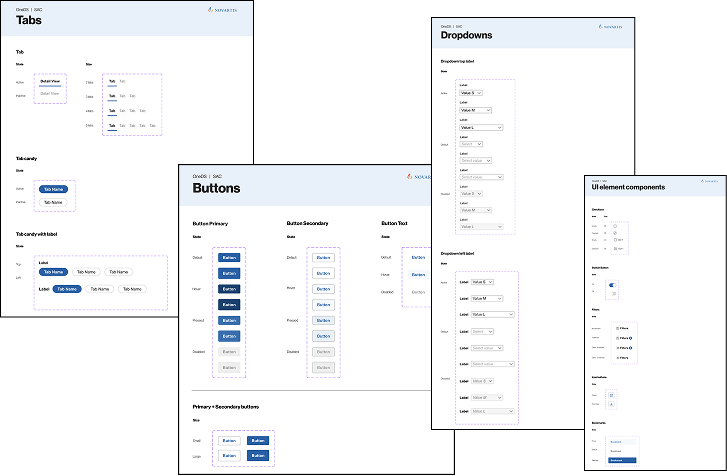
Task: Click the plain white Bookmark item
Action: pos(622,451)
